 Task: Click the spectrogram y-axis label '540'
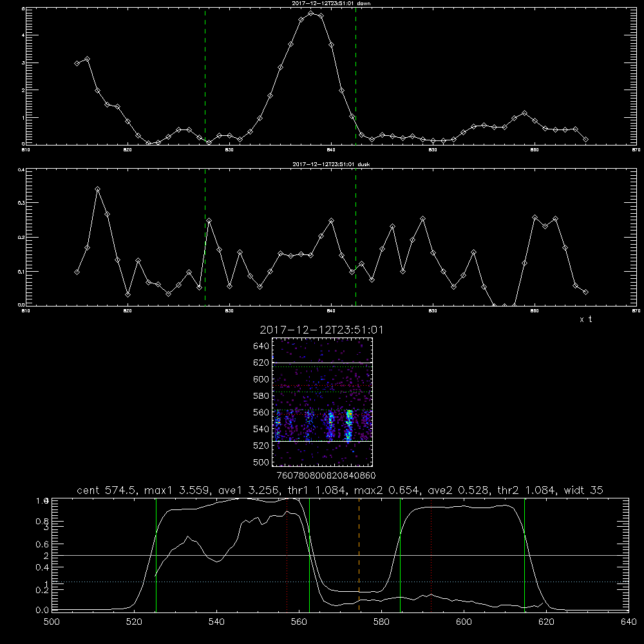(261, 429)
